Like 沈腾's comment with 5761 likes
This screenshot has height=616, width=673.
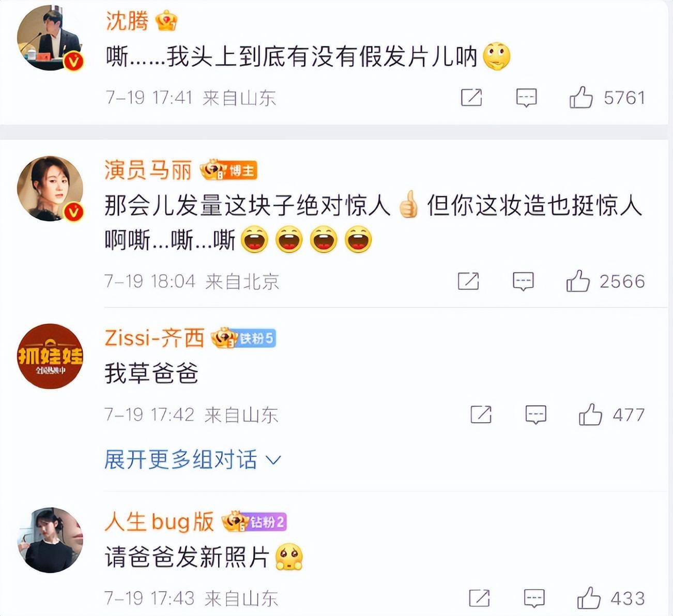coord(581,97)
